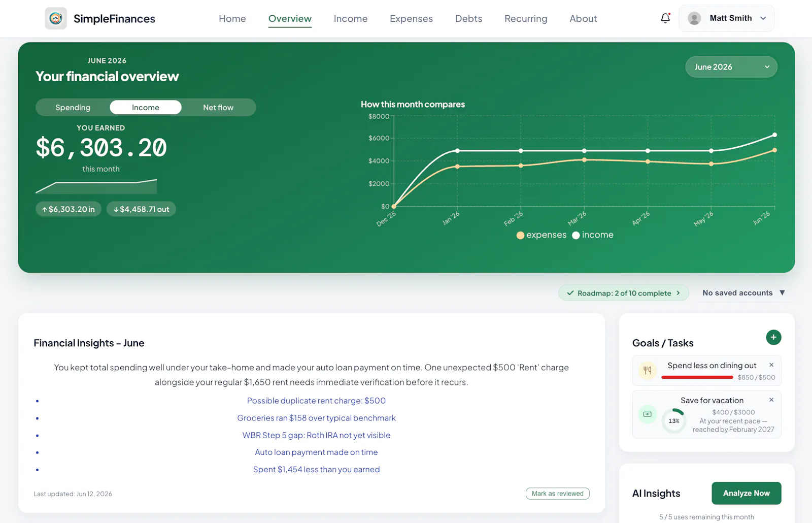Open Auto loan payment made on time
The width and height of the screenshot is (812, 523).
point(316,452)
